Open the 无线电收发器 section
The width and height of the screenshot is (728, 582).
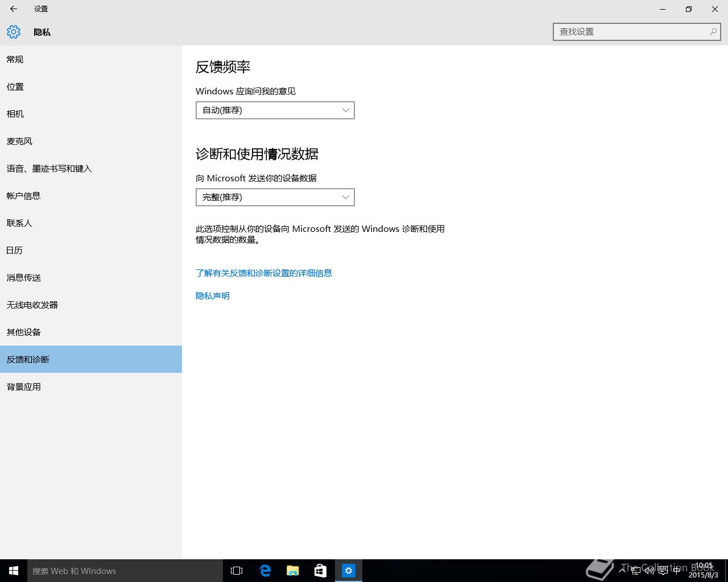(91, 305)
